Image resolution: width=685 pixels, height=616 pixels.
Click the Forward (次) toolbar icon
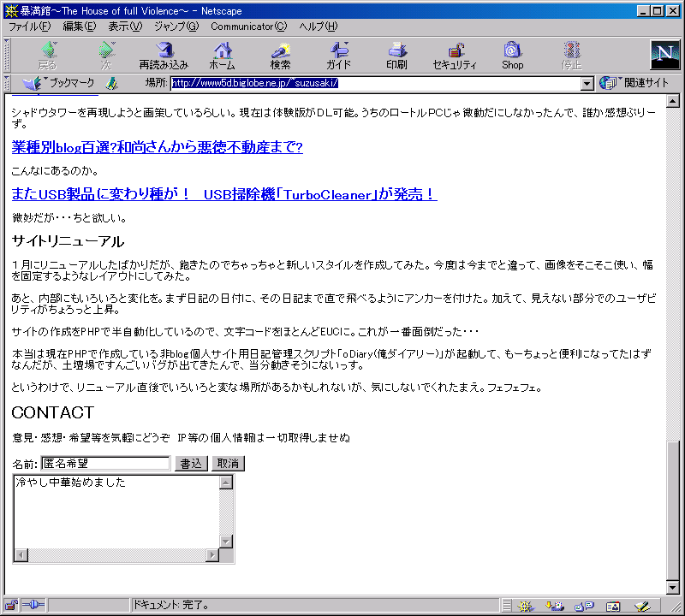(x=106, y=56)
